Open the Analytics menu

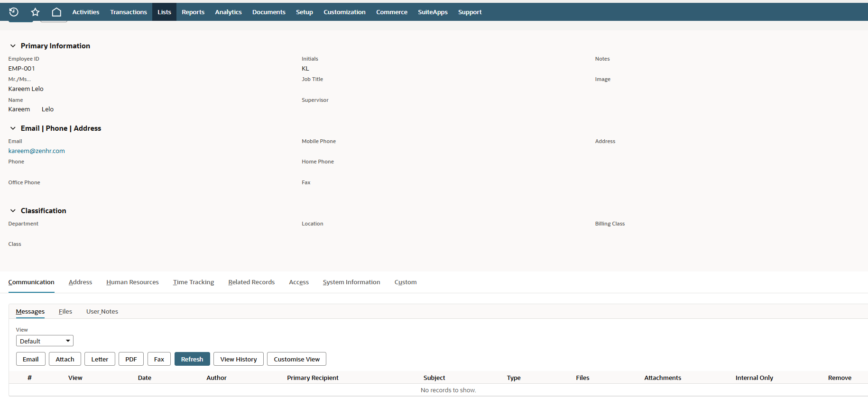pos(228,12)
